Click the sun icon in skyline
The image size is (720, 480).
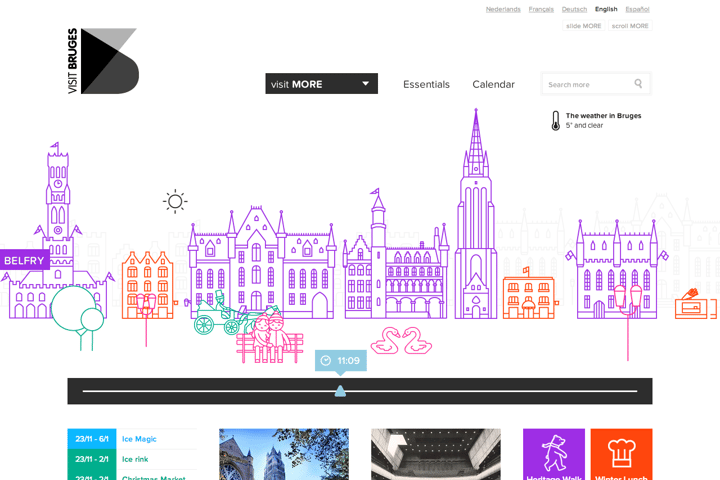click(x=175, y=201)
